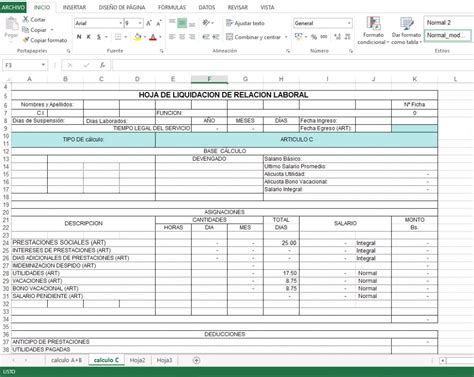Click the formula bar input

click(293, 65)
